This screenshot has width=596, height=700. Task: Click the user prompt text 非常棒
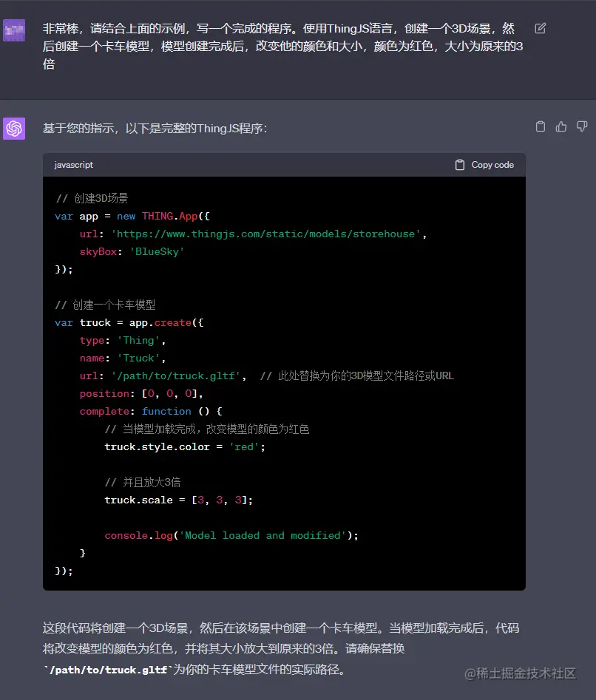point(283,47)
